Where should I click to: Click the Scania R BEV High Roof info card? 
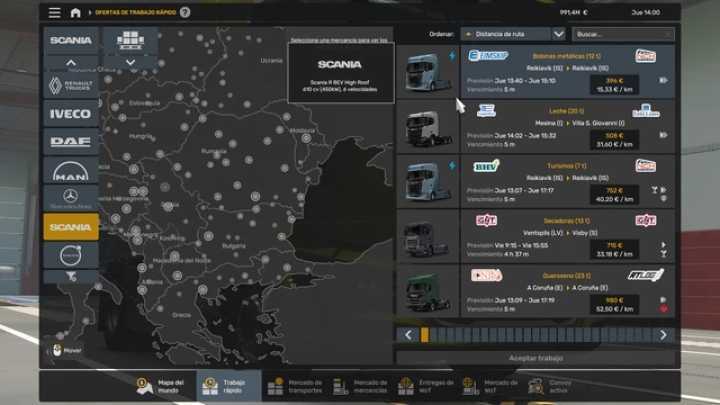click(341, 73)
